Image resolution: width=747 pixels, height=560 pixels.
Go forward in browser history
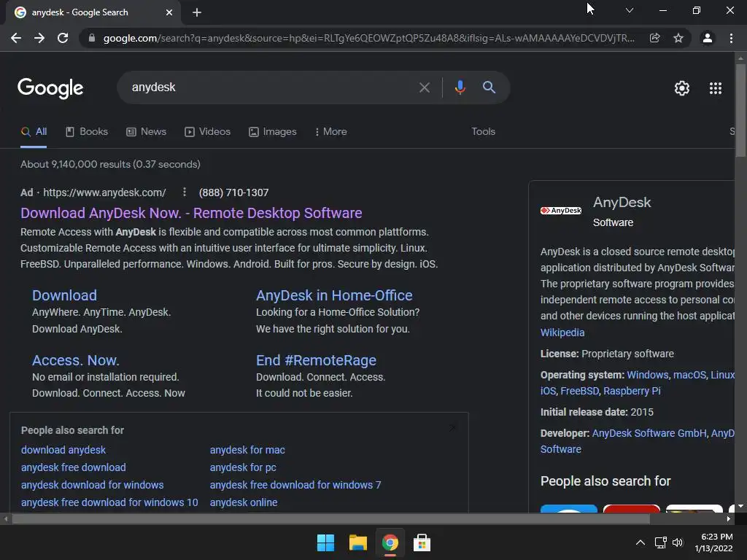[x=39, y=38]
